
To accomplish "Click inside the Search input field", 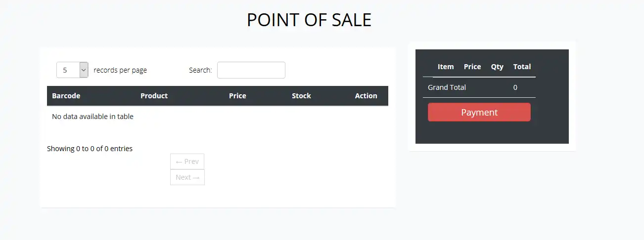I will click(x=251, y=70).
